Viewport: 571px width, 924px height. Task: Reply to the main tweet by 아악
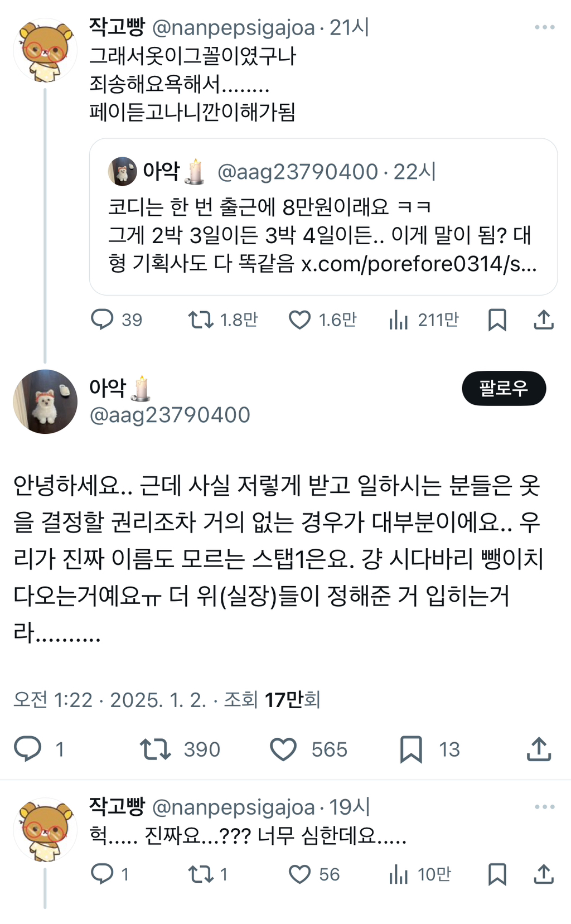point(28,749)
